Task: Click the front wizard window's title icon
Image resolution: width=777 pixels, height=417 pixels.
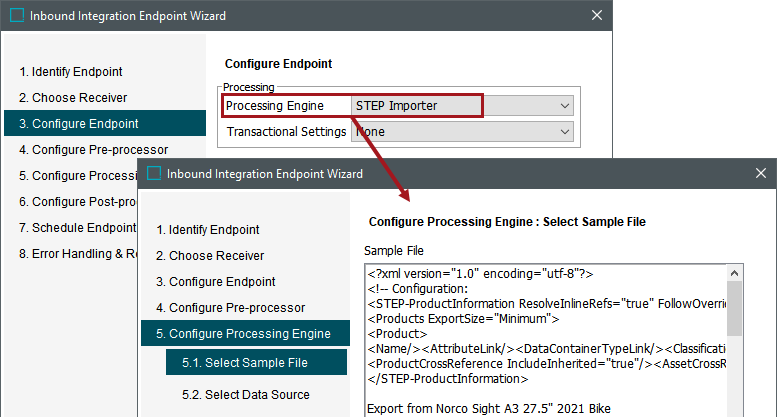Action: 154,173
